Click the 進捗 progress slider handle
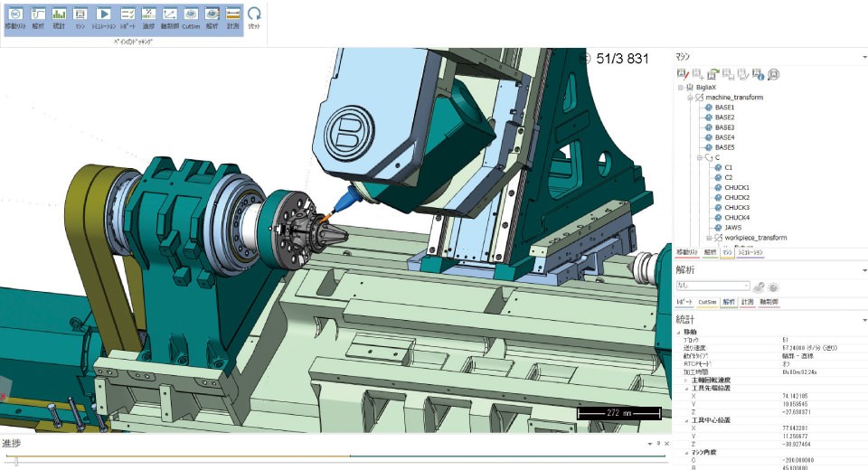Image resolution: width=868 pixels, height=470 pixels. (x=15, y=462)
